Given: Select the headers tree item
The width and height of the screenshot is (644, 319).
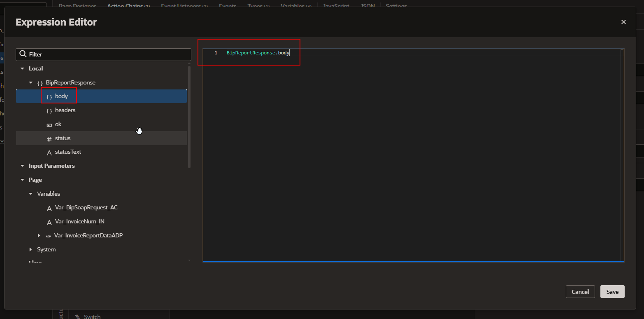Looking at the screenshot, I should point(101,110).
